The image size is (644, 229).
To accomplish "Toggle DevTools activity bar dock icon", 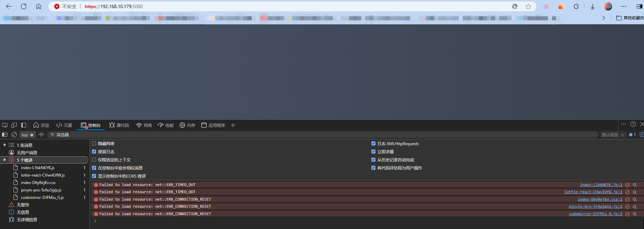I will click(24, 125).
